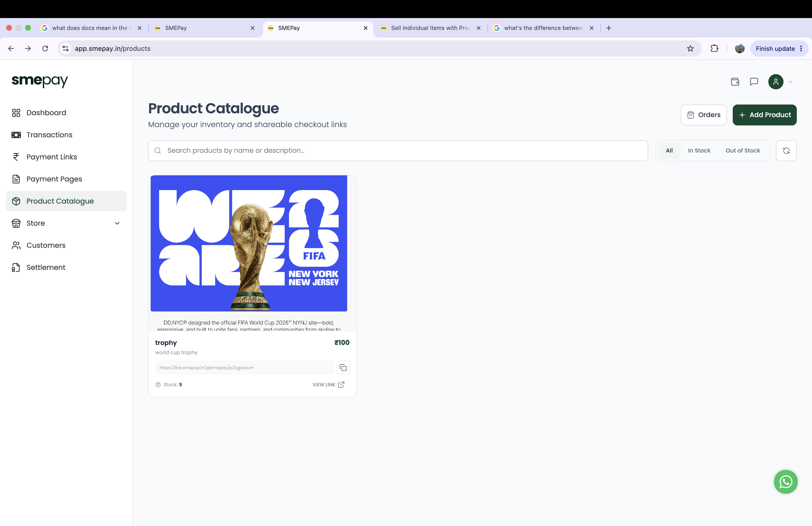The width and height of the screenshot is (812, 526).
Task: Go back in browser
Action: [x=11, y=48]
